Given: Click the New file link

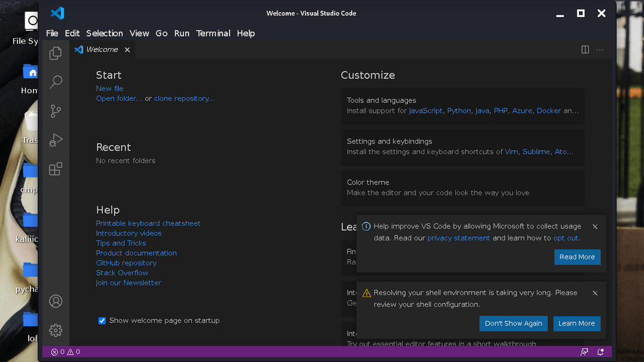Looking at the screenshot, I should click(x=109, y=88).
